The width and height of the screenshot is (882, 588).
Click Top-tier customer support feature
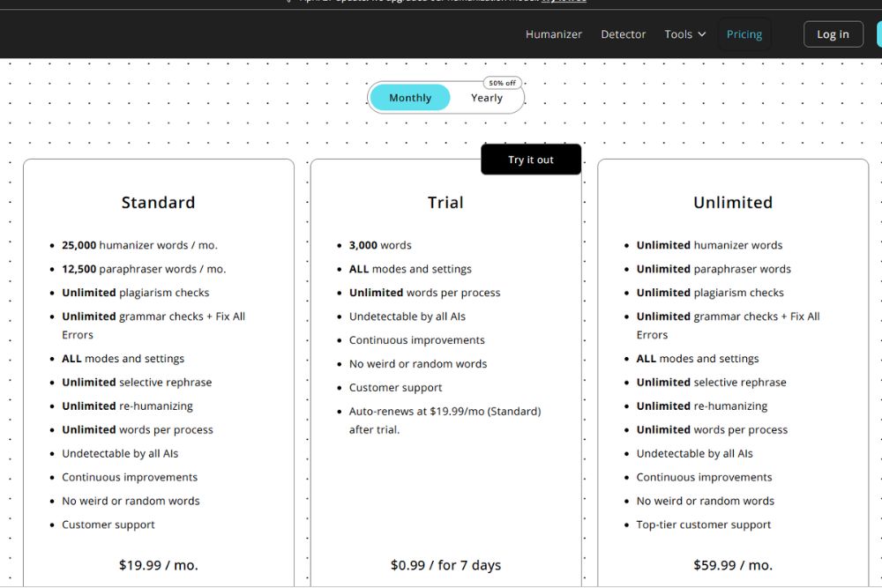(x=704, y=525)
